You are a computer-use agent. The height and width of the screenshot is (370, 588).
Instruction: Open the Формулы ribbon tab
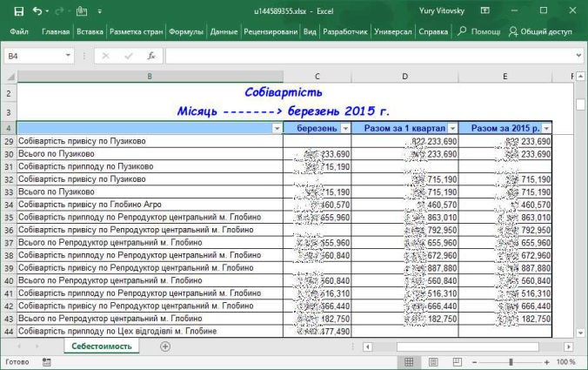(x=186, y=31)
